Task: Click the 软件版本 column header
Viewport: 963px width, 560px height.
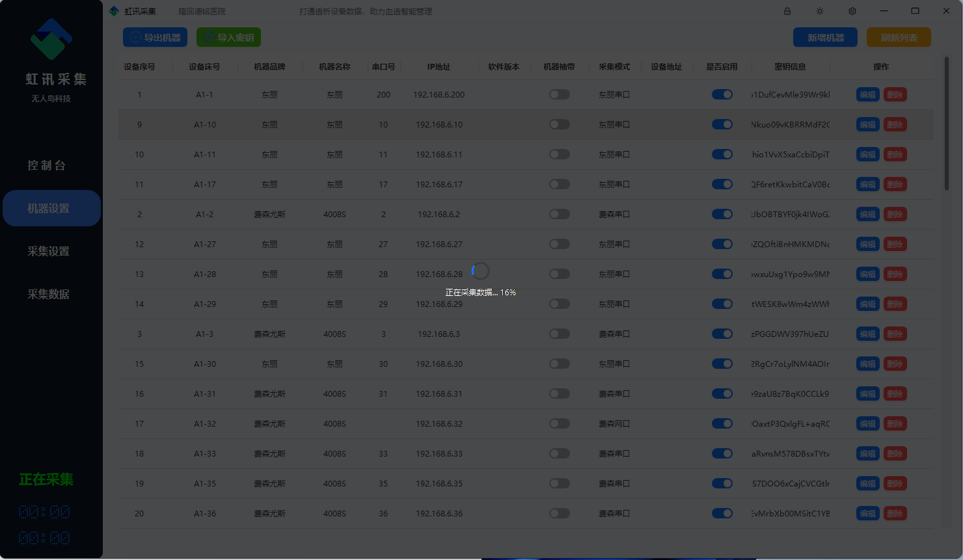Action: pyautogui.click(x=504, y=66)
